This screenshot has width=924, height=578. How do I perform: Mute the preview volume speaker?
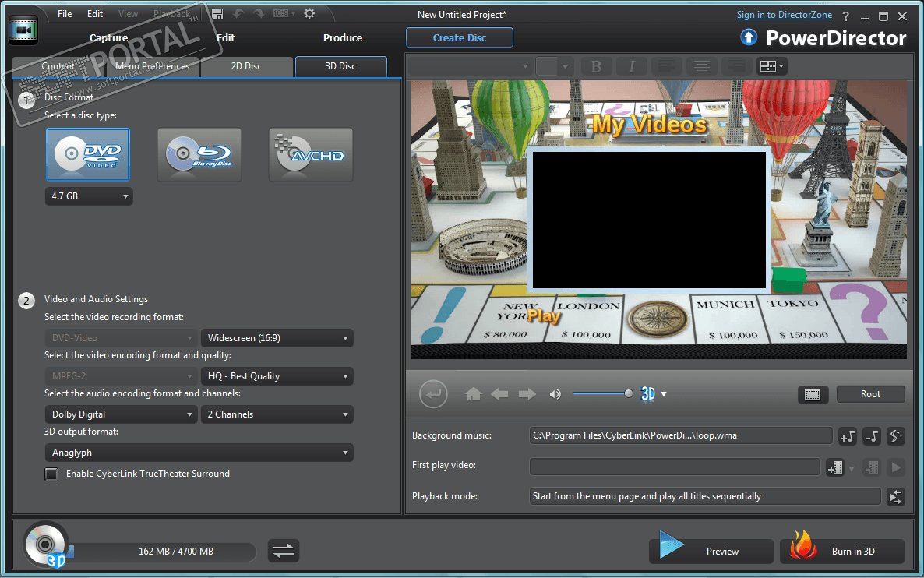[555, 394]
